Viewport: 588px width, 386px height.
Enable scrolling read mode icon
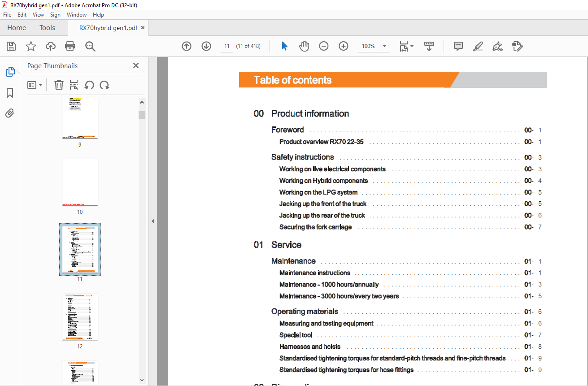tap(429, 46)
